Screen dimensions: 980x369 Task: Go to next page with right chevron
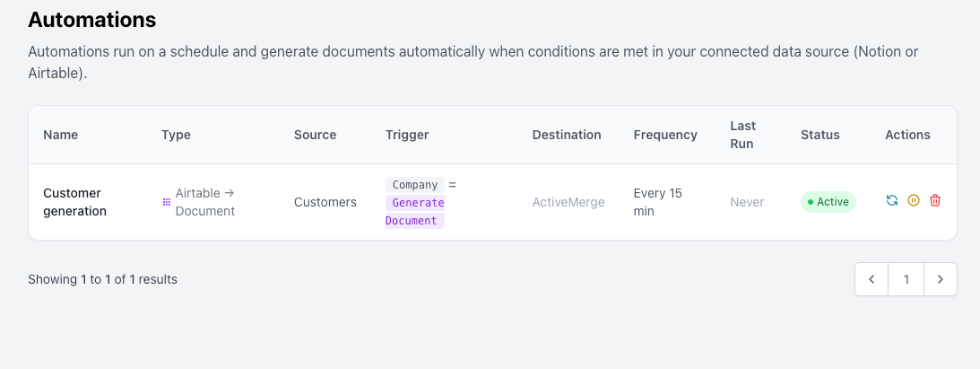click(940, 279)
